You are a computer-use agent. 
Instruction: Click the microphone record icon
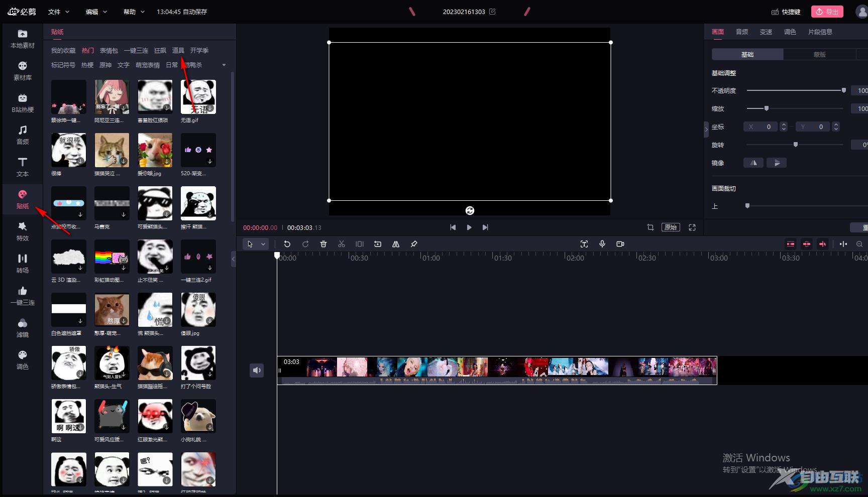click(x=602, y=244)
